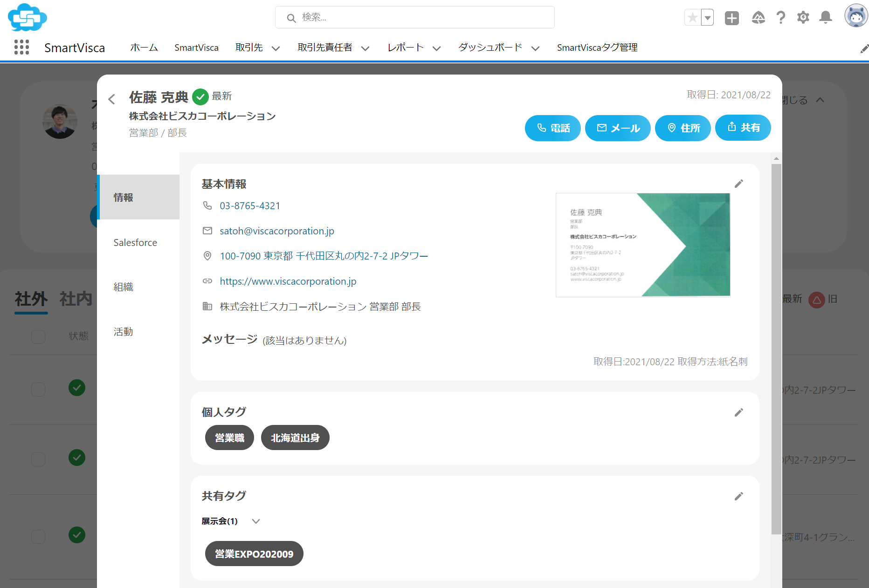
Task: Expand the レポート nav dropdown chevron
Action: (436, 48)
